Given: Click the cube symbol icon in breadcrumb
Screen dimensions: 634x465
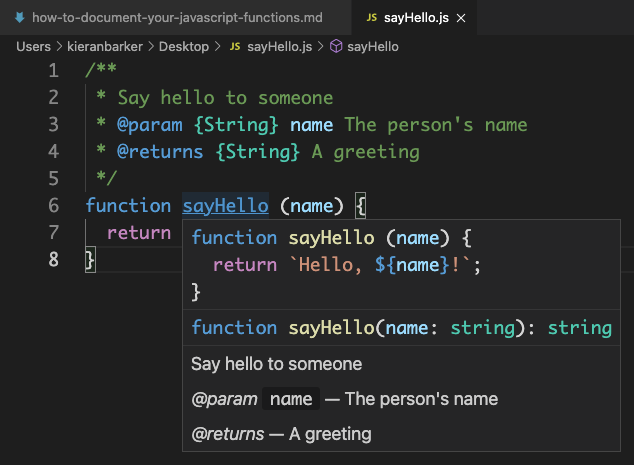Looking at the screenshot, I should click(336, 46).
